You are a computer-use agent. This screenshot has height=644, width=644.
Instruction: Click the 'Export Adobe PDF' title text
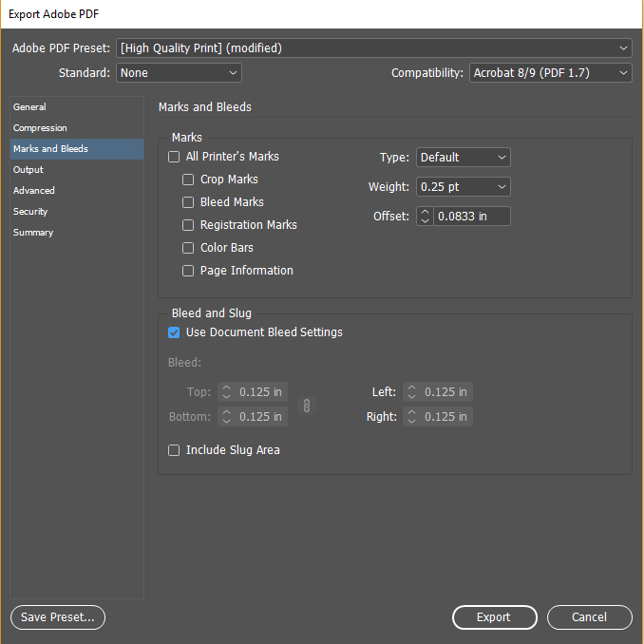(x=54, y=14)
